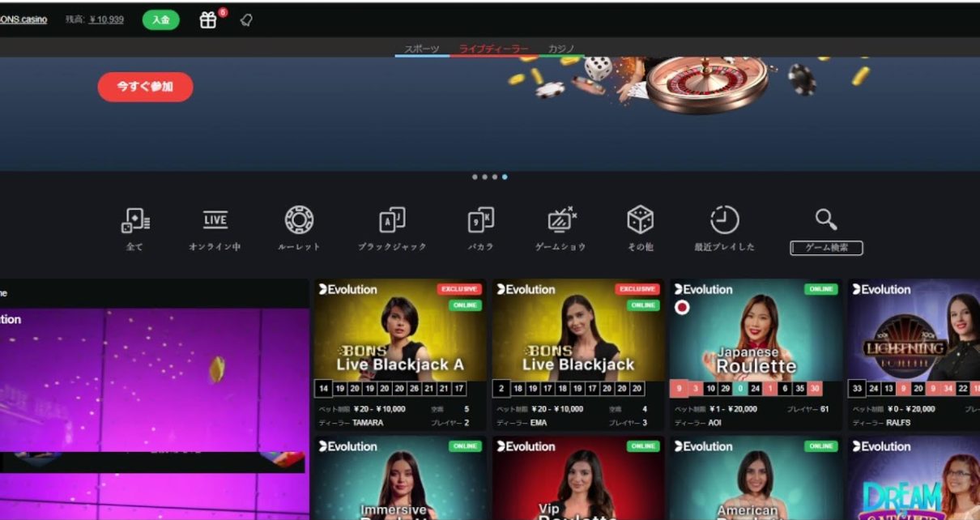Open 最近プレイした recently played icon
Viewport: 980px width, 520px height.
click(x=724, y=220)
